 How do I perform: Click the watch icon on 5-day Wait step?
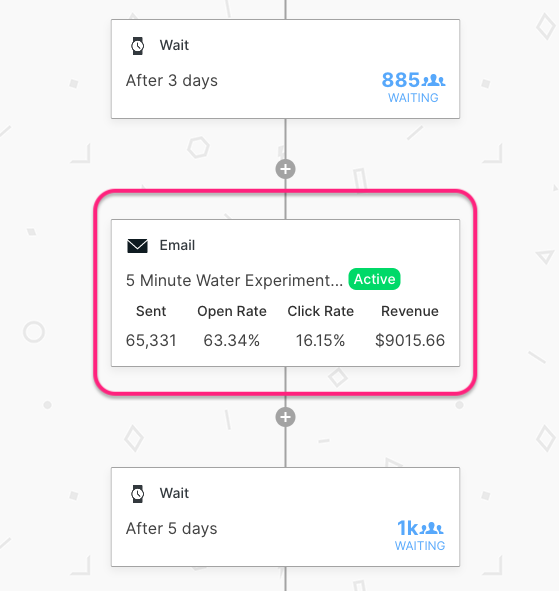pos(138,494)
